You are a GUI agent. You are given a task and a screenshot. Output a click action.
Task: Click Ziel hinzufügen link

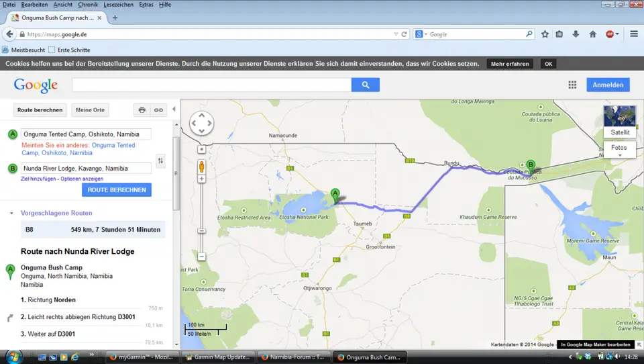[x=38, y=179]
